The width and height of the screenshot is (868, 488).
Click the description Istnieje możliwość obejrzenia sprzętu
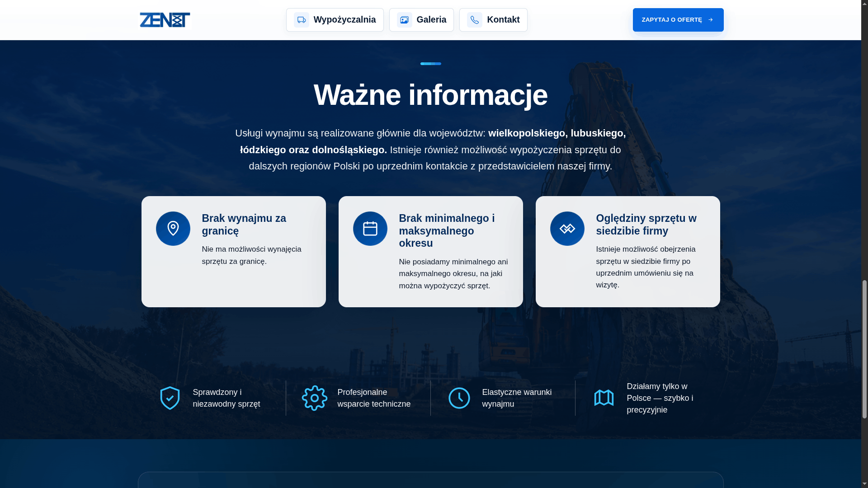646,267
